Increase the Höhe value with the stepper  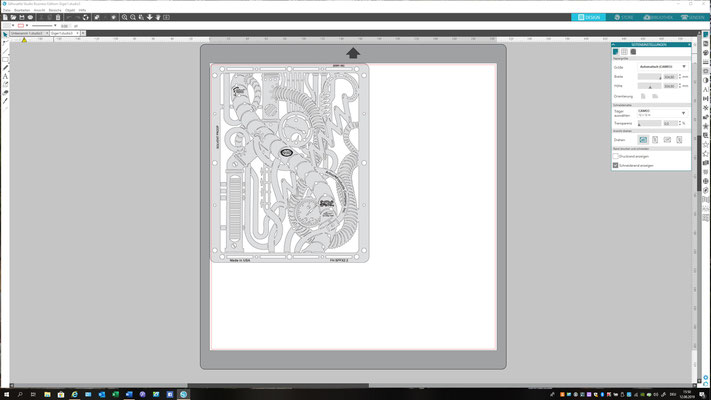680,84
